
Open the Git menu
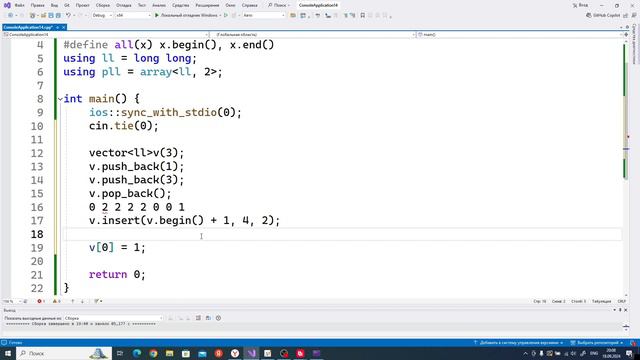point(67,5)
